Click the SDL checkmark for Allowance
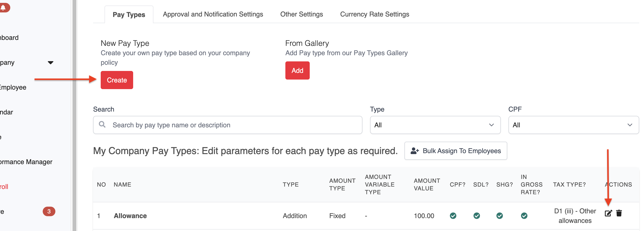 (x=476, y=216)
